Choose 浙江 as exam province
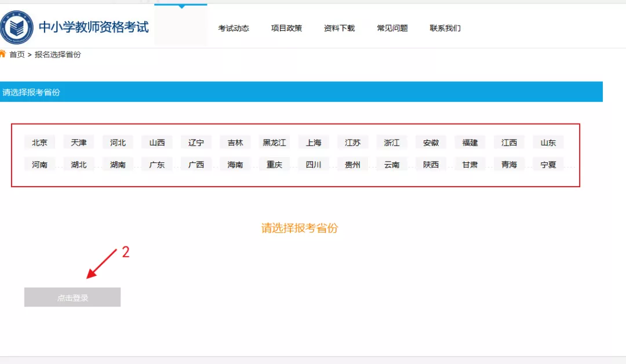The width and height of the screenshot is (626, 364). 392,143
